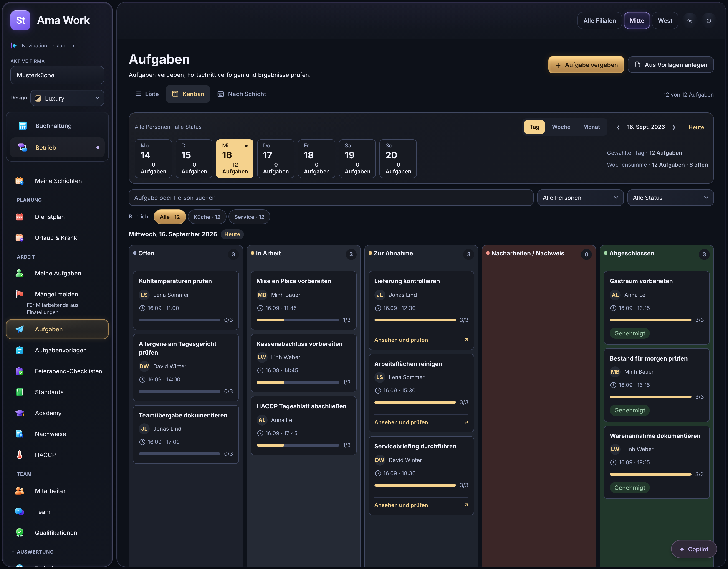This screenshot has height=569, width=728.
Task: Click the HACCP thermometer icon
Action: [x=20, y=455]
